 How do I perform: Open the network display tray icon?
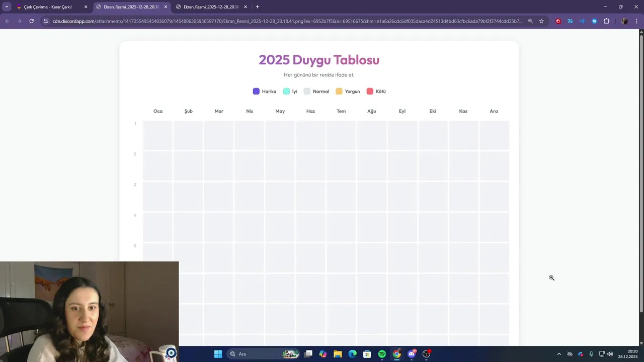[602, 354]
